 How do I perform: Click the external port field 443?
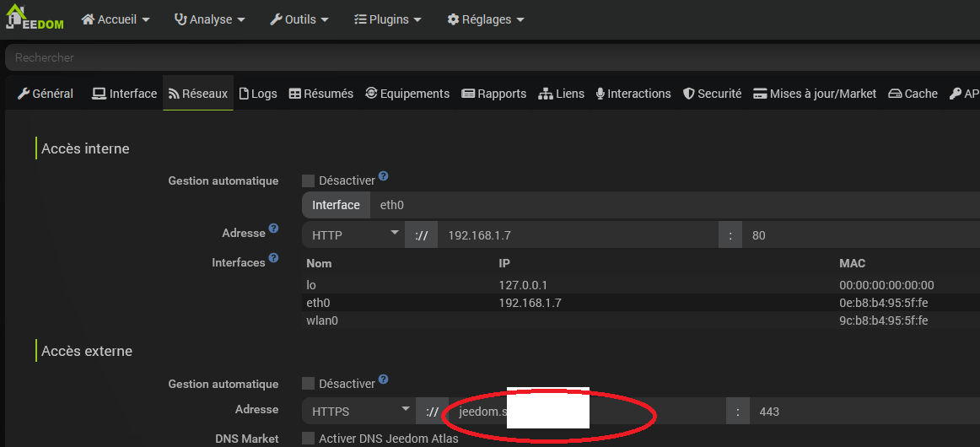(864, 412)
